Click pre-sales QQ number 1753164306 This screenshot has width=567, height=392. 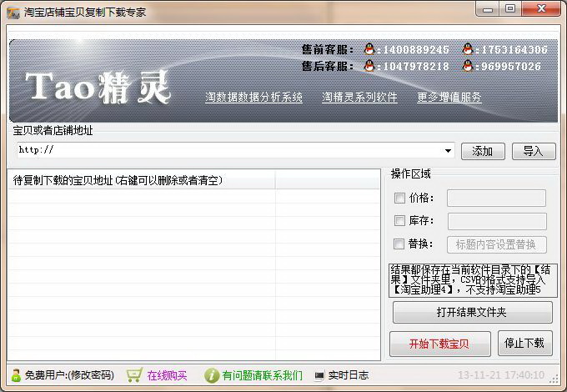click(x=514, y=49)
